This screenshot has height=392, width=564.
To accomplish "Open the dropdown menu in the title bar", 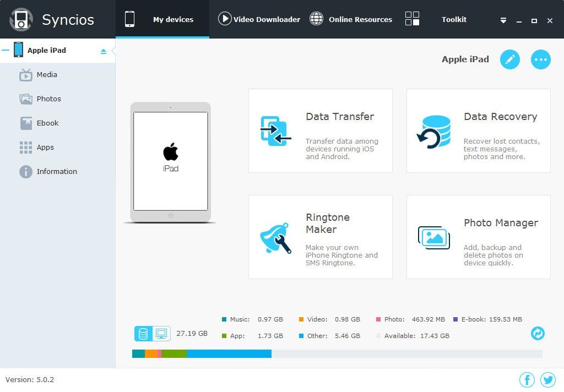I will pyautogui.click(x=503, y=20).
